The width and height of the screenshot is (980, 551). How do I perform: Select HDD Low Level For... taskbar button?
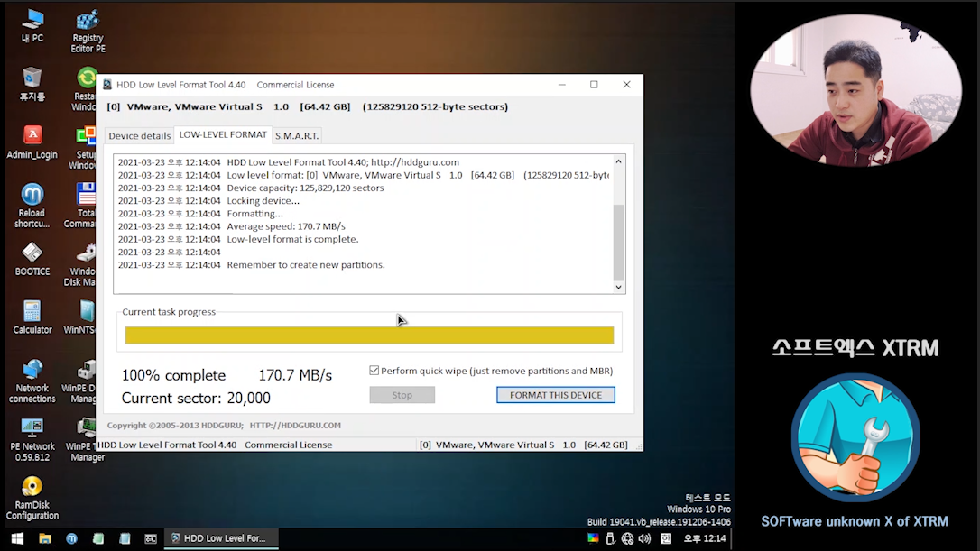pyautogui.click(x=221, y=537)
